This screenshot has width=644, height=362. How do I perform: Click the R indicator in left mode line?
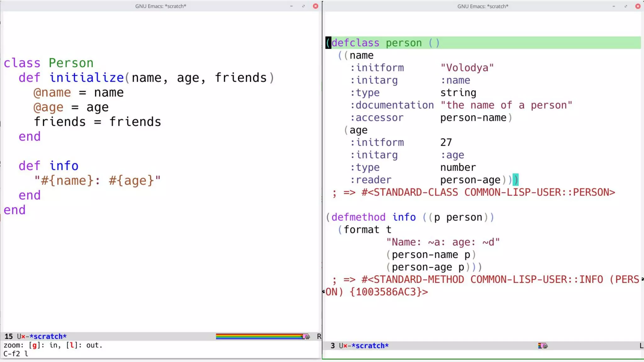[x=319, y=337]
